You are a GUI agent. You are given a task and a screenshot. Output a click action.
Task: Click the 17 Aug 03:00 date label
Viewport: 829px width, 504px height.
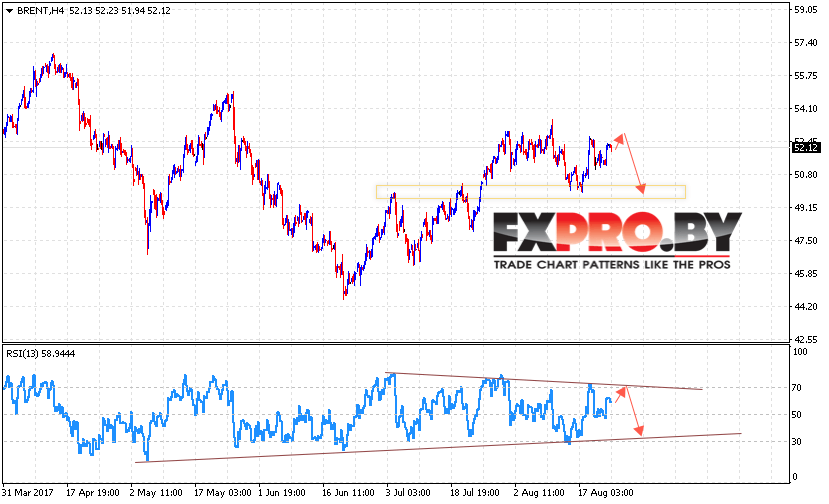606,492
